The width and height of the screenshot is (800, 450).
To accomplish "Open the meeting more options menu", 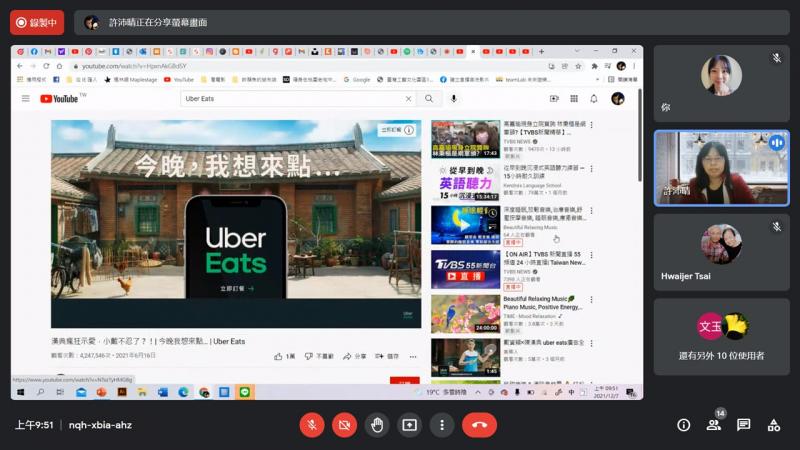I will [442, 424].
